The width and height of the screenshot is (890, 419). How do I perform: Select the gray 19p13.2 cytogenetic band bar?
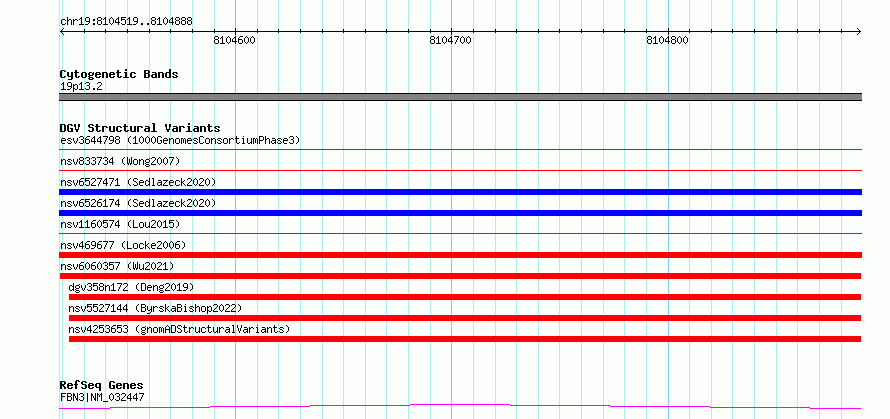pyautogui.click(x=460, y=97)
